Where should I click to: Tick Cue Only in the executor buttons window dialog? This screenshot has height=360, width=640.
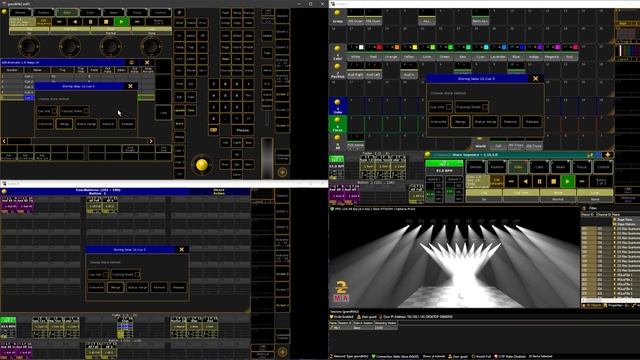[105, 275]
